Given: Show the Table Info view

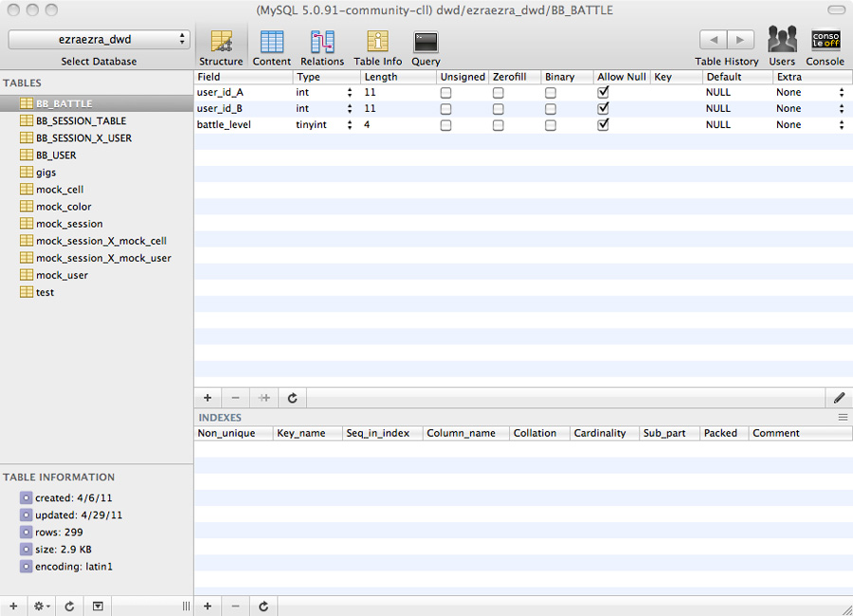Looking at the screenshot, I should point(377,42).
